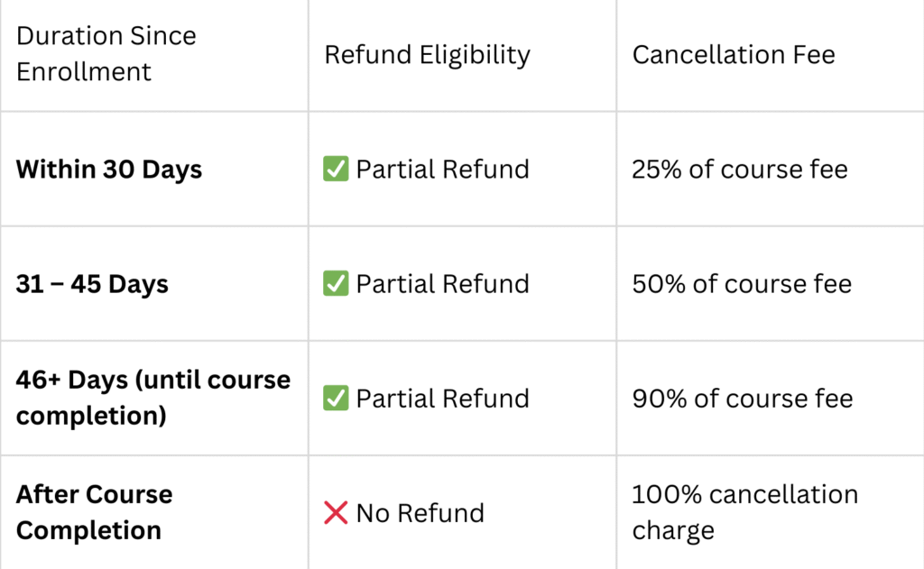Select the '90% of course fee' cell

pos(742,398)
